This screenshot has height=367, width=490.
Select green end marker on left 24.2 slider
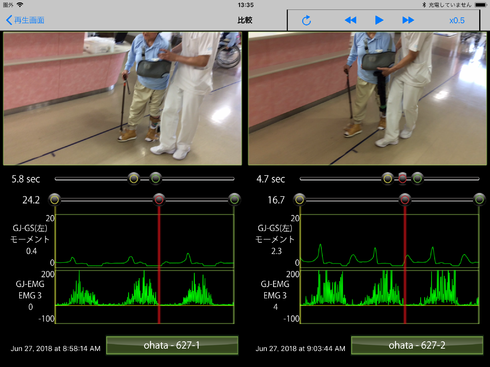click(234, 200)
